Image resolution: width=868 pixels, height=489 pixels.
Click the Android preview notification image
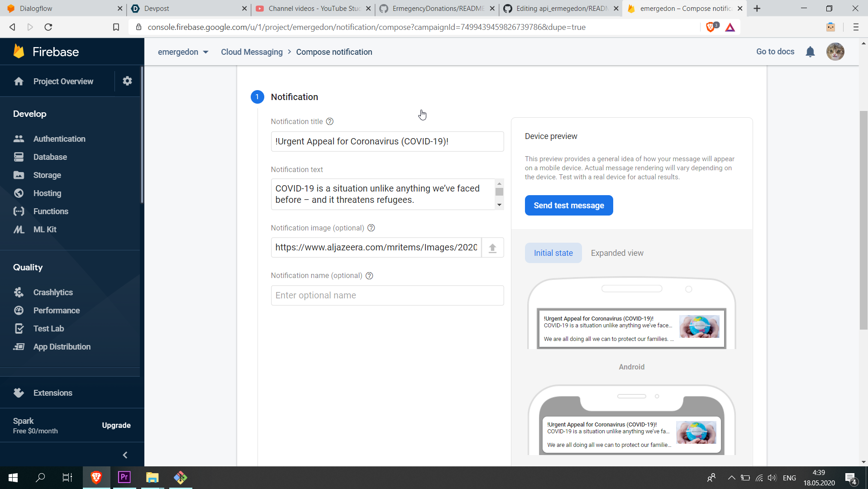pos(699,326)
